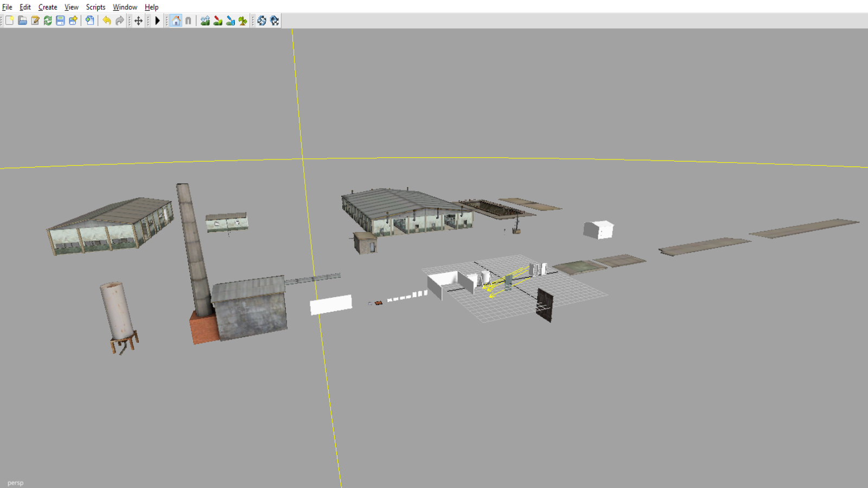This screenshot has width=868, height=488.
Task: Select the dark door panel object
Action: click(x=545, y=305)
